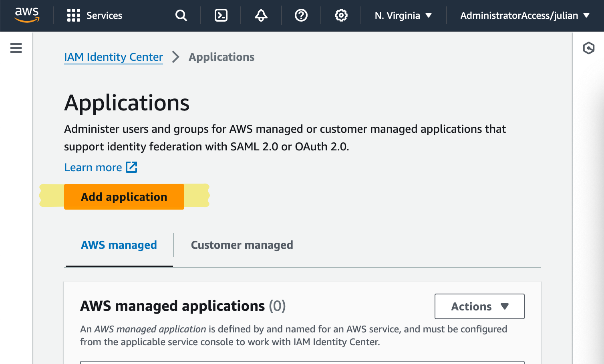The image size is (604, 364).
Task: Click the AWS logo to go home
Action: tap(26, 15)
